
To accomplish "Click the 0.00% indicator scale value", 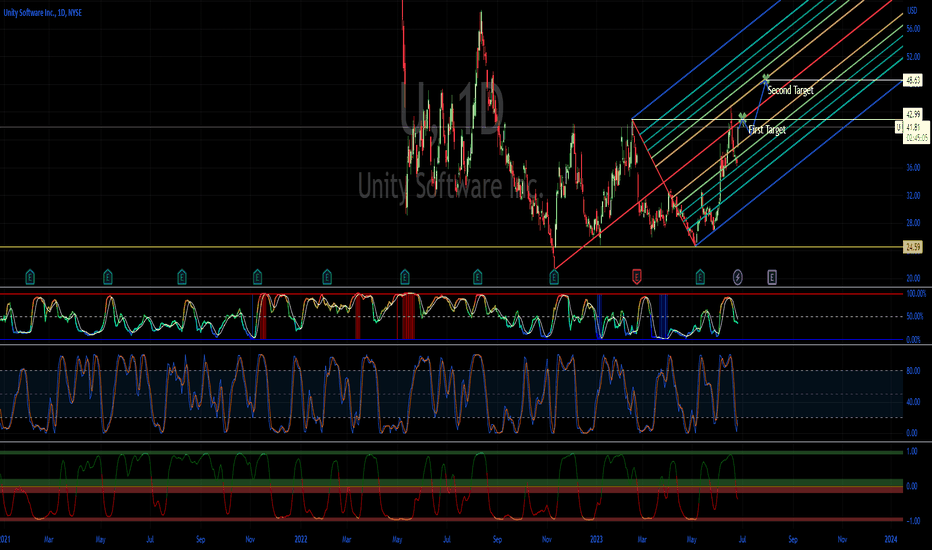I will [x=913, y=340].
